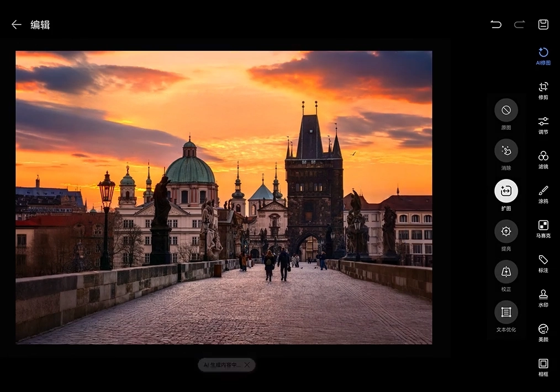Open the AI修图 tool
The width and height of the screenshot is (560, 392).
tap(543, 55)
